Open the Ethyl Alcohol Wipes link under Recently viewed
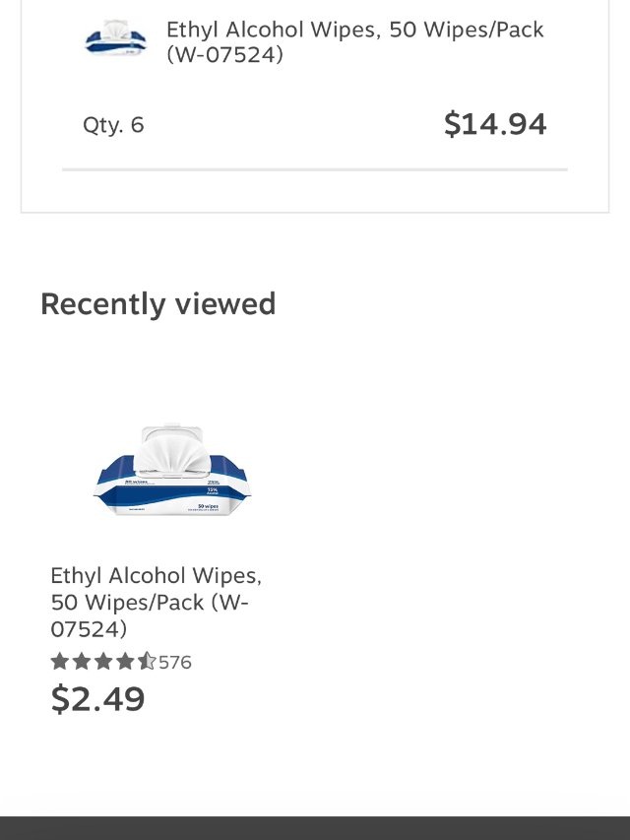Image resolution: width=630 pixels, height=840 pixels. tap(156, 575)
